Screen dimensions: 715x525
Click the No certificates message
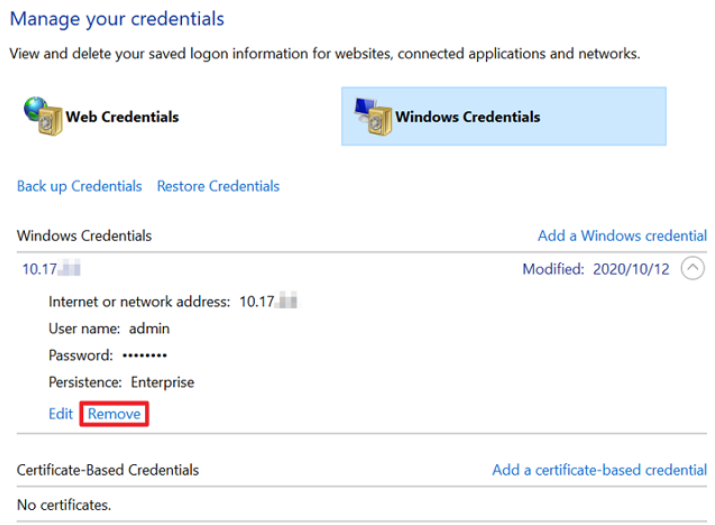[64, 504]
